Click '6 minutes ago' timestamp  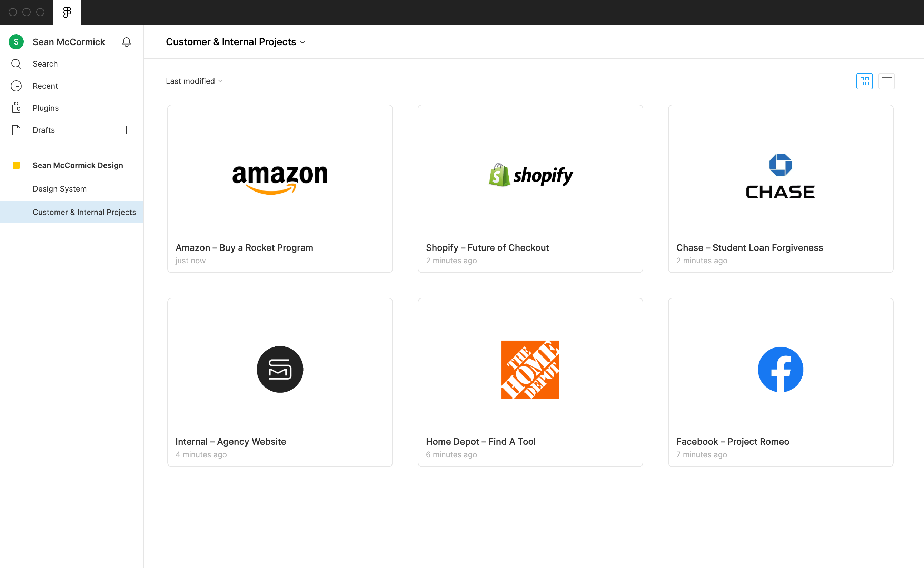tap(451, 454)
